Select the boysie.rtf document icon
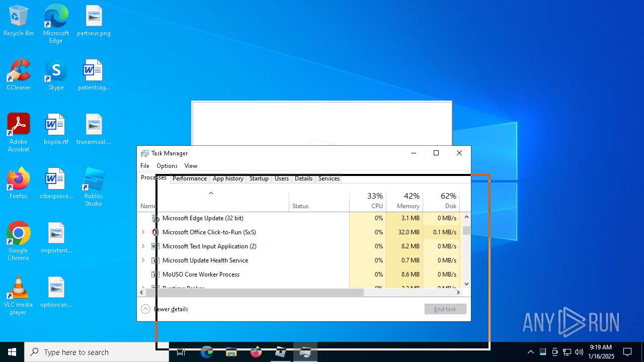This screenshot has height=362, width=644. (x=56, y=130)
